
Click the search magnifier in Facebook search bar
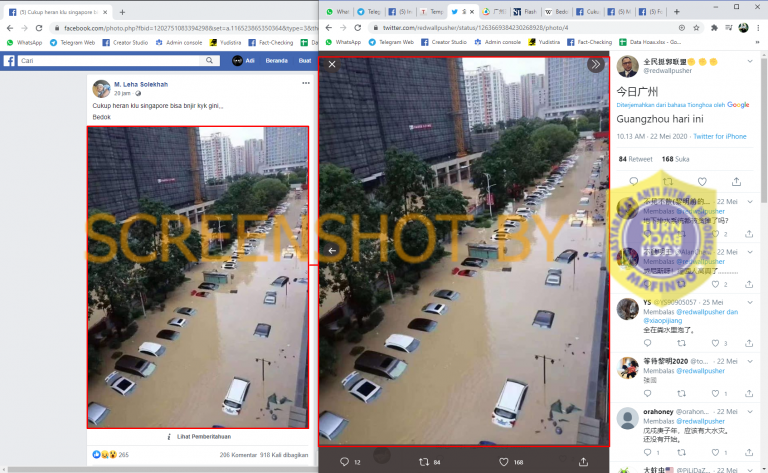pos(209,61)
